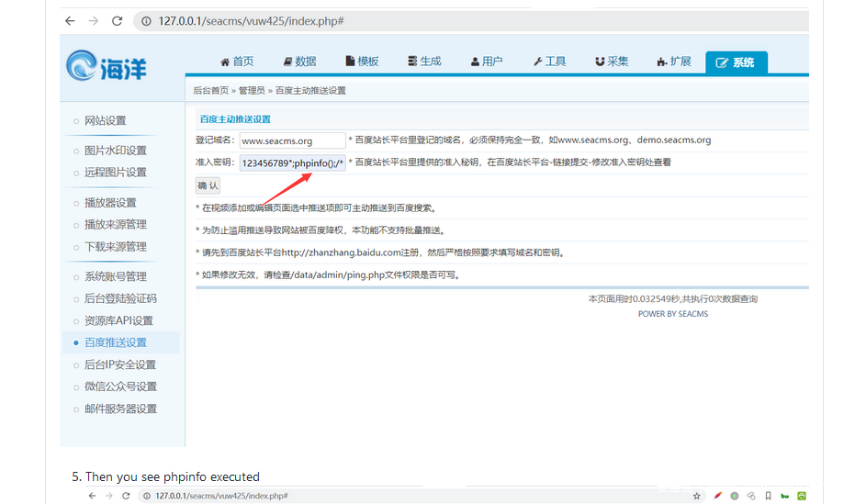Image resolution: width=855 pixels, height=504 pixels.
Task: Select the active 系统 system tab
Action: pos(736,62)
